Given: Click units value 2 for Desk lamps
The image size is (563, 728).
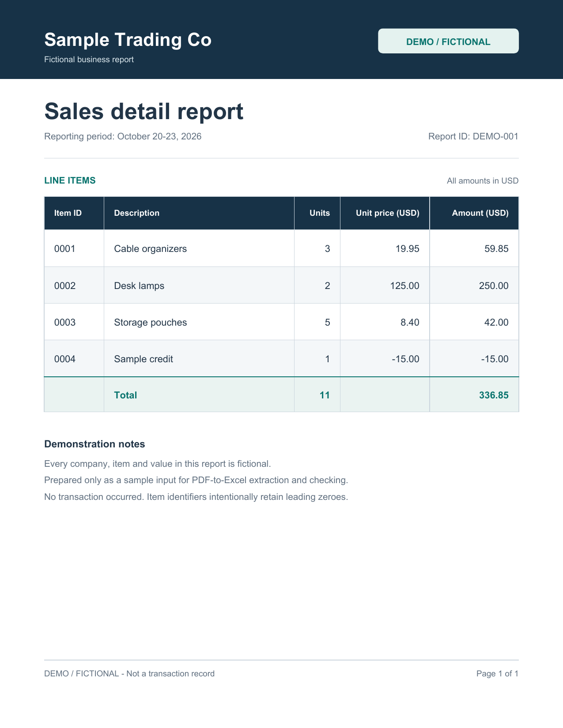Looking at the screenshot, I should tap(317, 285).
